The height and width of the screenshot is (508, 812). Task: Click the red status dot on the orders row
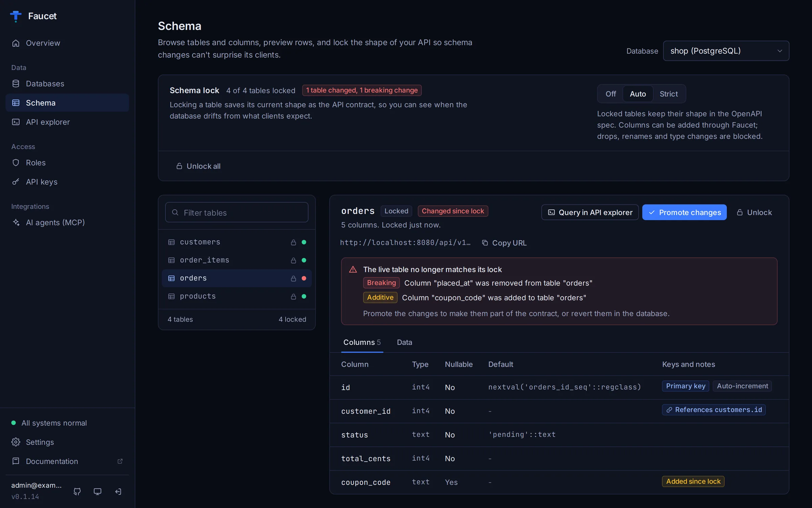[304, 278]
